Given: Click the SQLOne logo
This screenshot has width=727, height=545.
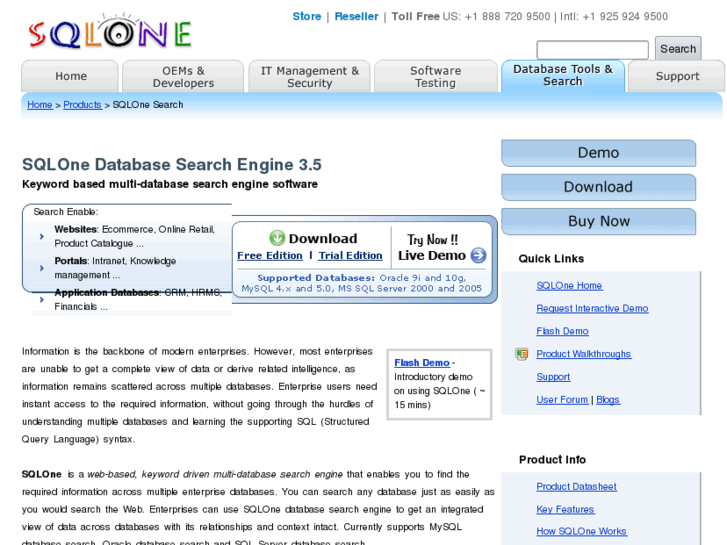Looking at the screenshot, I should [109, 32].
